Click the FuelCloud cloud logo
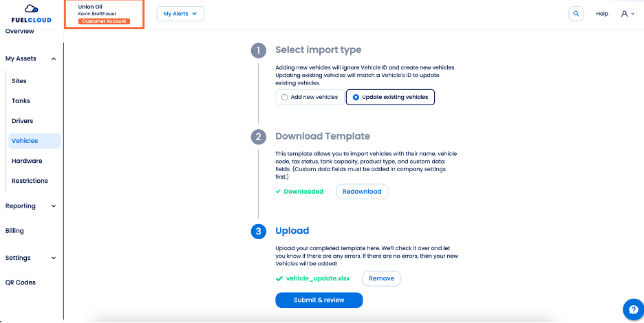 point(32,9)
